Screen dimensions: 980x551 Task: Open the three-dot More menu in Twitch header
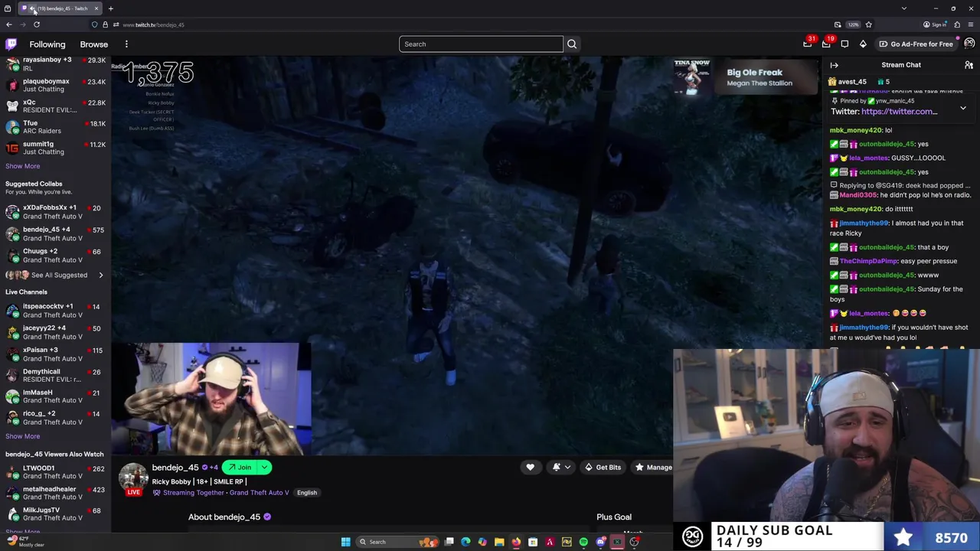click(126, 44)
